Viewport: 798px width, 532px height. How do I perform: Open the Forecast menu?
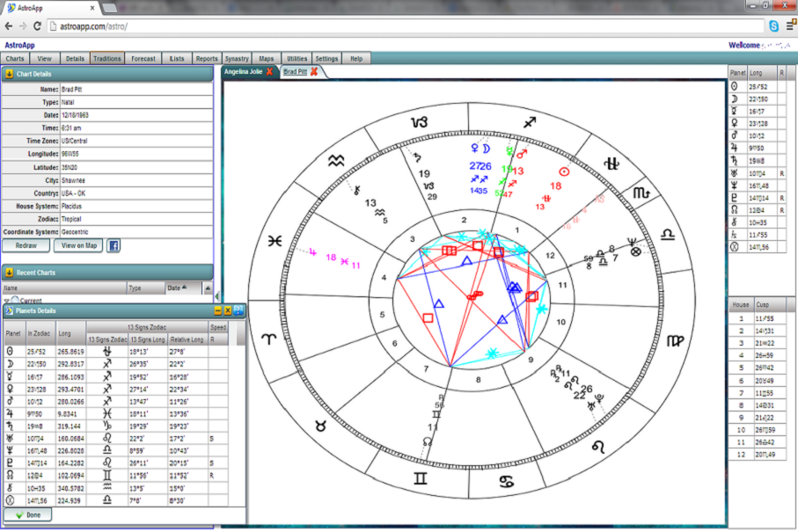(x=143, y=59)
